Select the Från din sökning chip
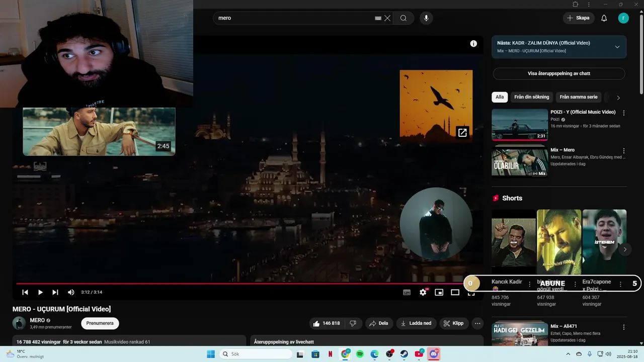 (532, 97)
